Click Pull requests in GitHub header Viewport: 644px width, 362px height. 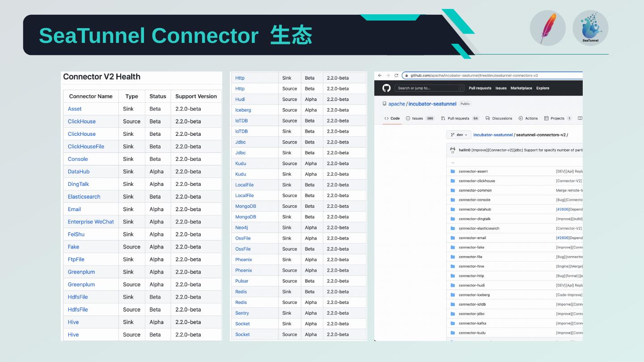point(480,88)
